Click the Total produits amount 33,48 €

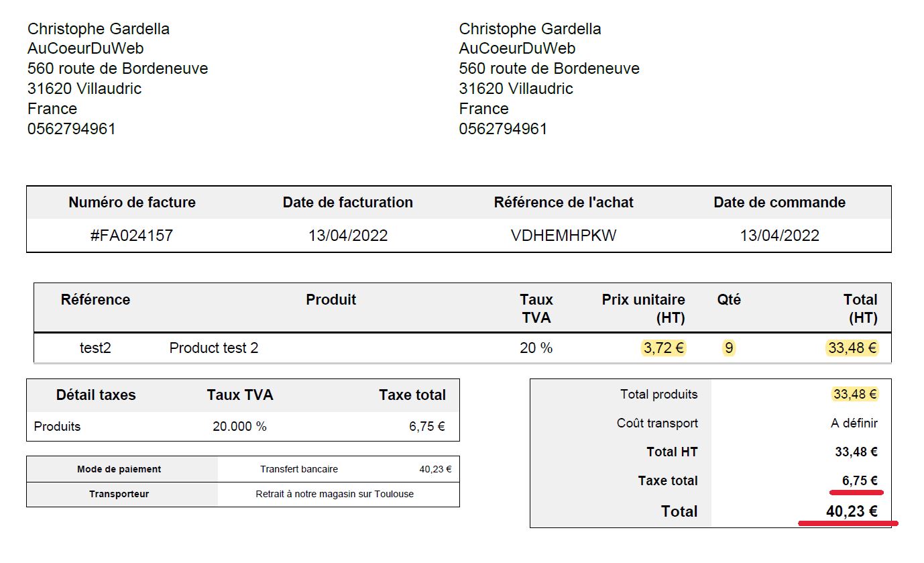pyautogui.click(x=852, y=395)
